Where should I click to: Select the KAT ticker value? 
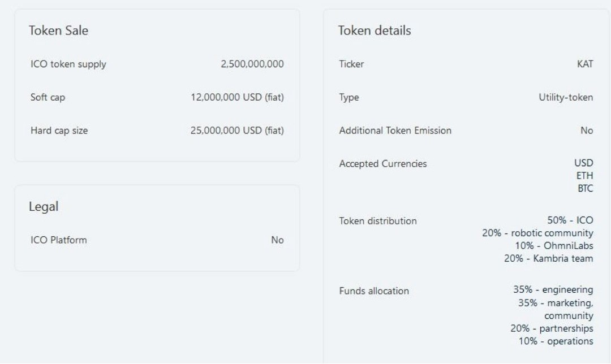pos(584,64)
